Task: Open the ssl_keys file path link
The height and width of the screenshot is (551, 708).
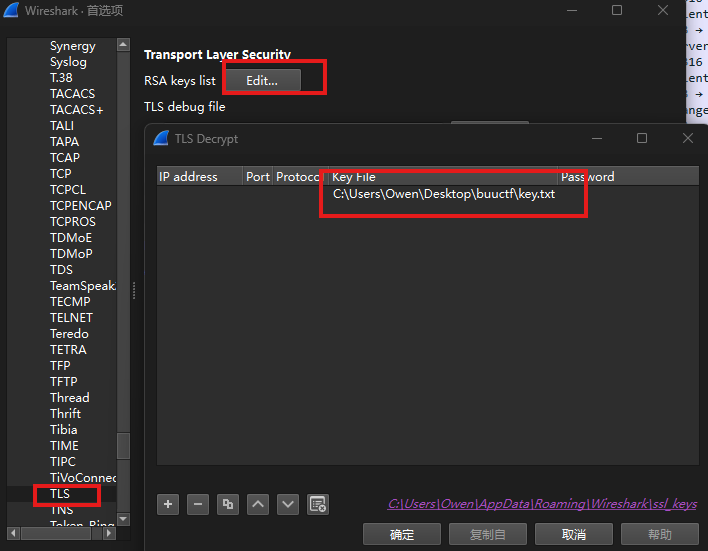Action: pos(542,504)
